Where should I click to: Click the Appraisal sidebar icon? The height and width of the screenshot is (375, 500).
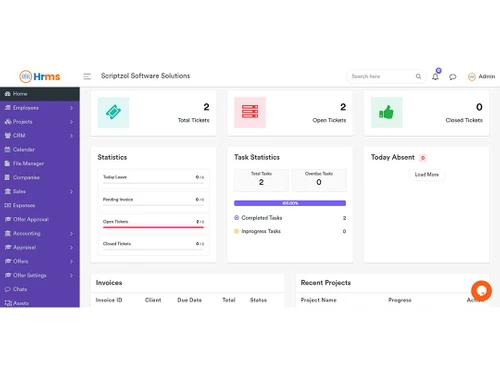[x=8, y=247]
